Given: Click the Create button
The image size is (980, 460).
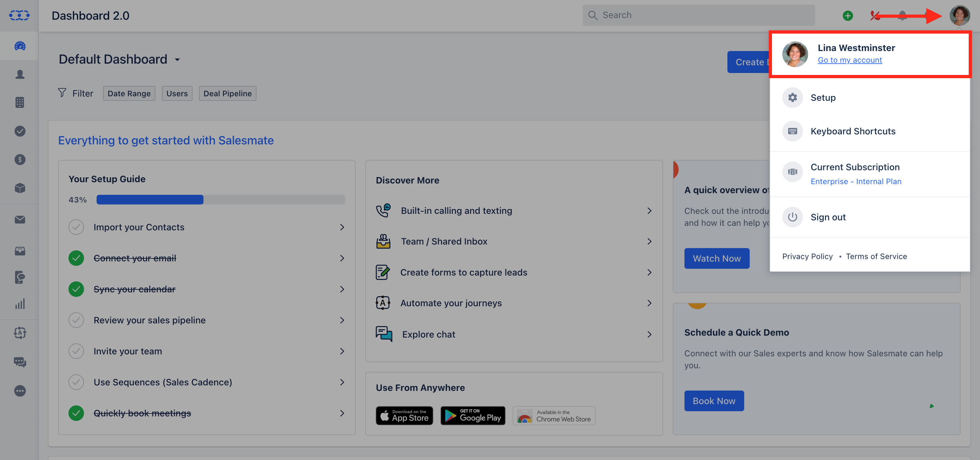Looking at the screenshot, I should click(x=749, y=62).
